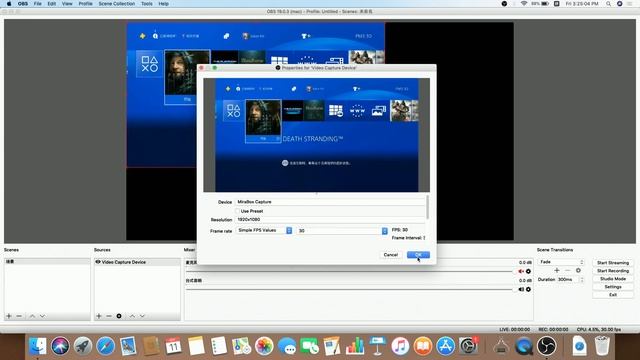Open Spotlight search in the menu bar
The height and width of the screenshot is (360, 640).
point(608,4)
